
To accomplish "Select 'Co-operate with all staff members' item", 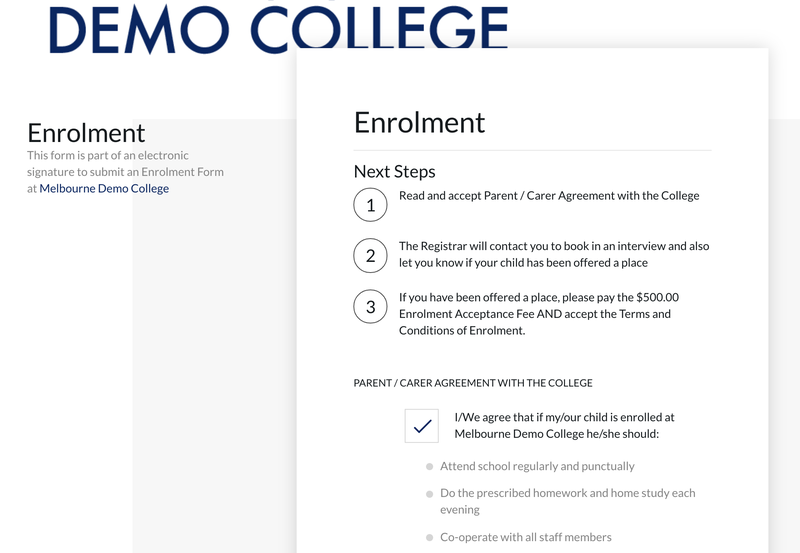I will 525,537.
